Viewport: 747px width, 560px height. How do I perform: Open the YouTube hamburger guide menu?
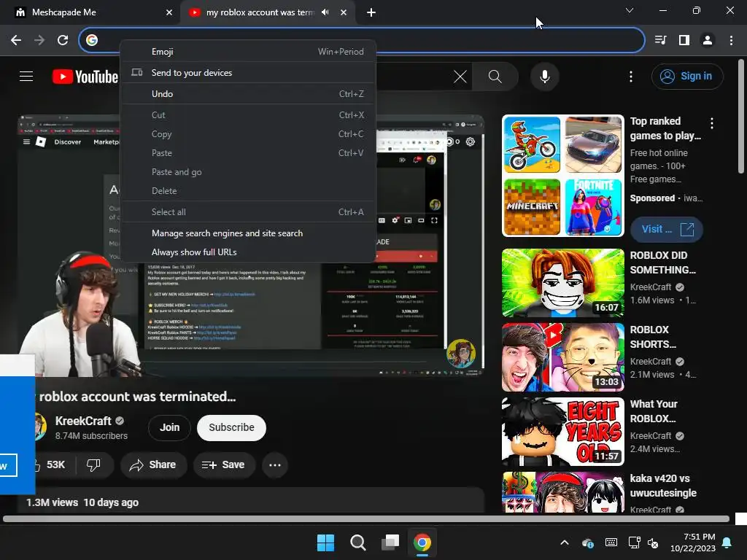click(26, 76)
